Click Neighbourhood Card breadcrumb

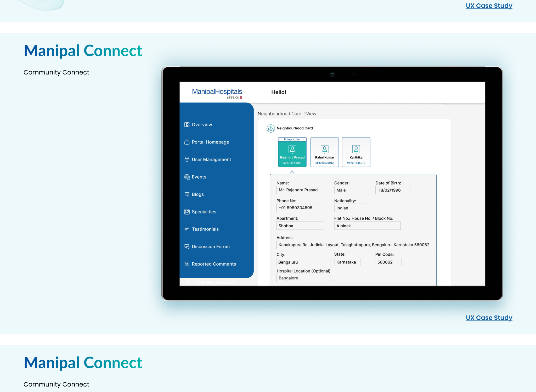pyautogui.click(x=279, y=114)
